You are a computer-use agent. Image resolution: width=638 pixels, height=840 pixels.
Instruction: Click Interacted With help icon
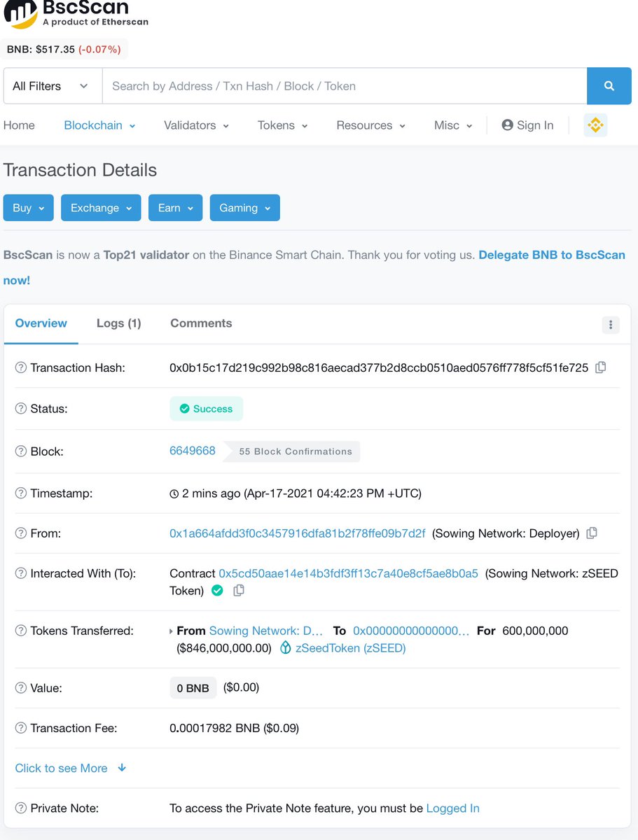(21, 573)
